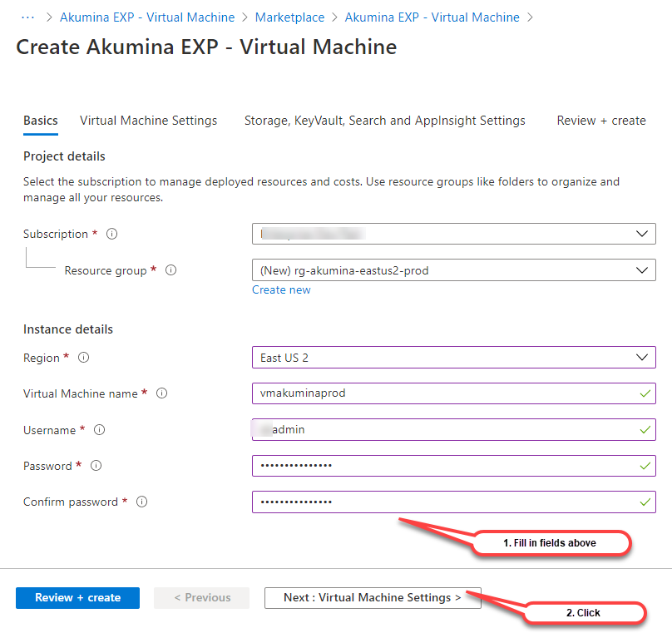This screenshot has height=633, width=672.
Task: Click info icon beside Virtual Machine name
Action: pos(161,393)
